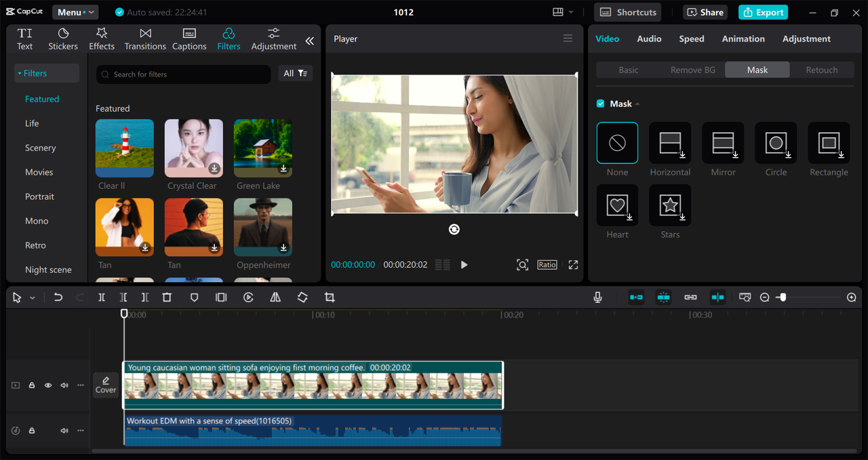Mute the video track audio
This screenshot has height=460, width=868.
(64, 385)
